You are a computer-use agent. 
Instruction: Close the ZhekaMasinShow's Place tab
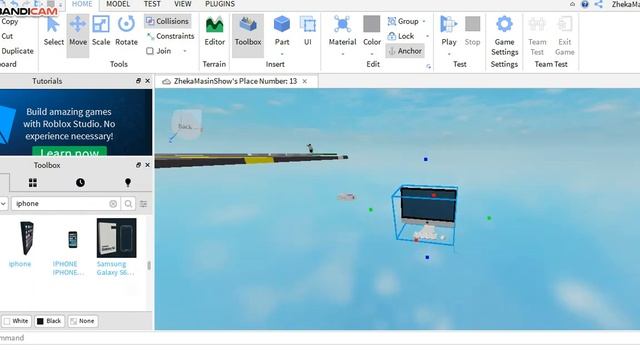[304, 81]
